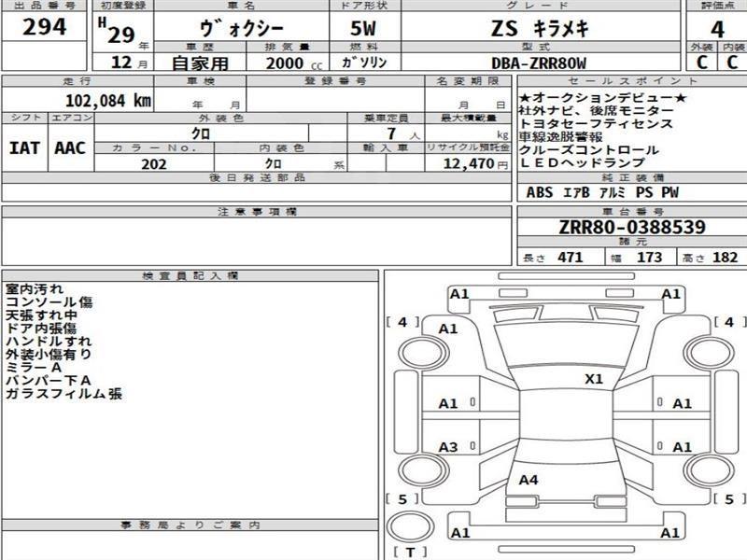747x560 pixels.
Task: Select the grade ZS キラメキ
Action: point(540,29)
